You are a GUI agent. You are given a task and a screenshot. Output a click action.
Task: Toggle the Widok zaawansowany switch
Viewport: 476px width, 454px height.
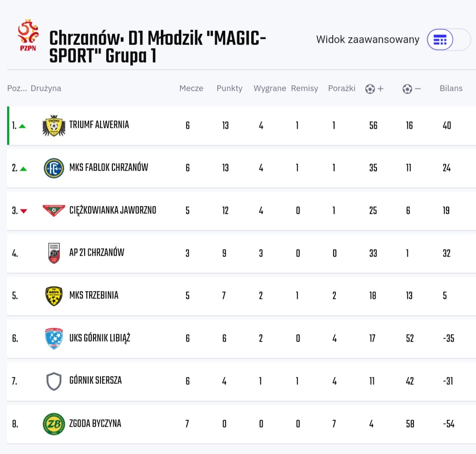tap(449, 40)
